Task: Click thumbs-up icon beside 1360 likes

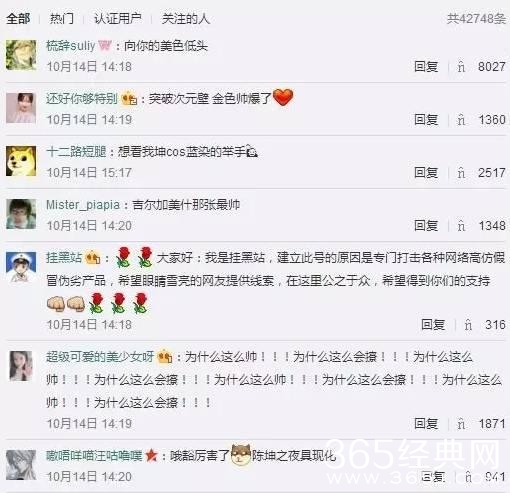Action: 461,120
